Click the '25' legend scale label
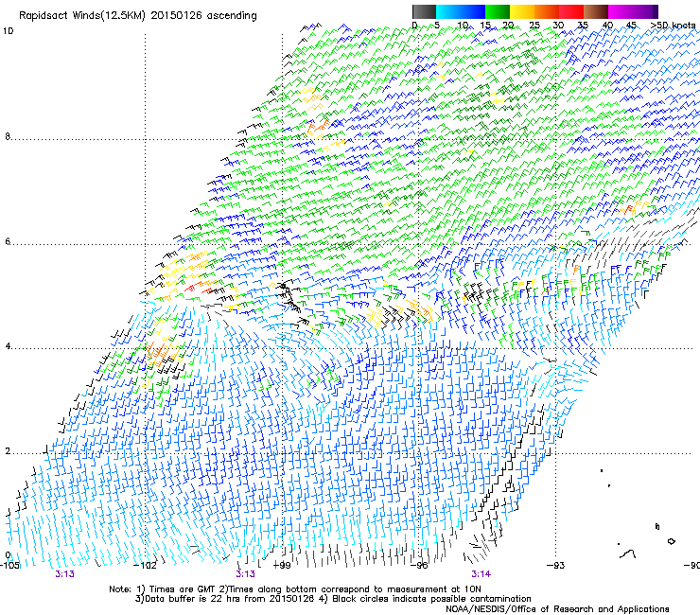This screenshot has height=615, width=700. click(534, 26)
